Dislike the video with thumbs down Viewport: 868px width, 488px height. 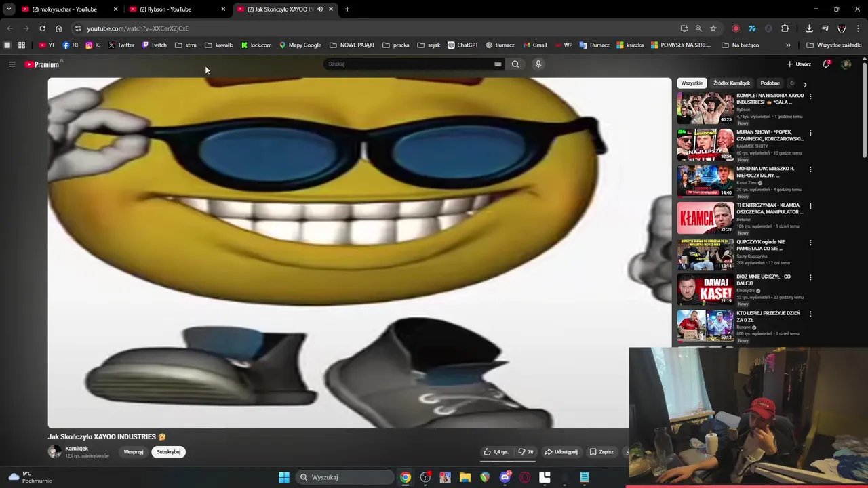tap(526, 452)
